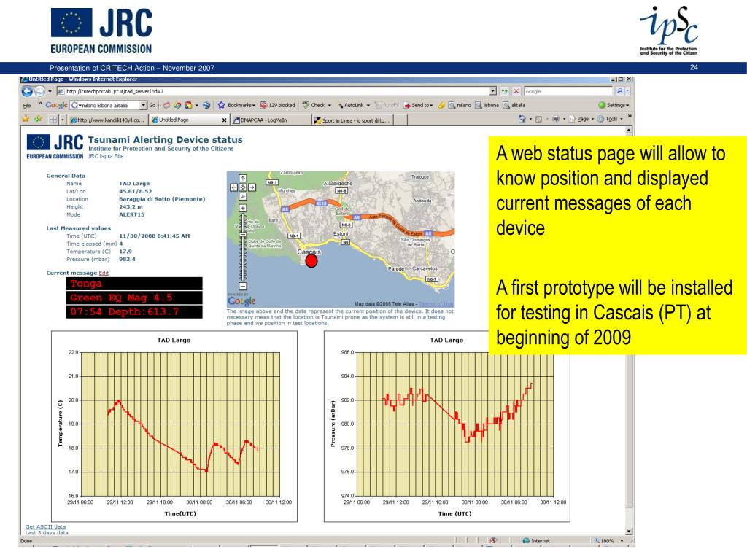Viewport: 747px width, 560px height.
Task: Click the Quick Tabs grid icon
Action: tap(53, 120)
